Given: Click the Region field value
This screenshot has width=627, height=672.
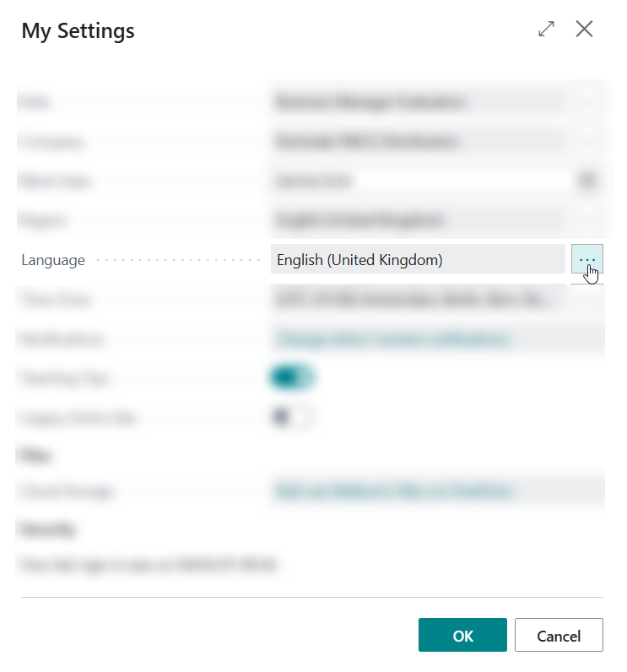Looking at the screenshot, I should 417,220.
